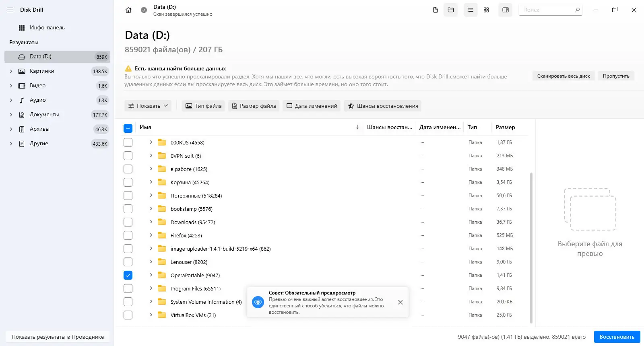The width and height of the screenshot is (644, 346).
Task: Expand the Аудио category chevron
Action: click(x=11, y=100)
